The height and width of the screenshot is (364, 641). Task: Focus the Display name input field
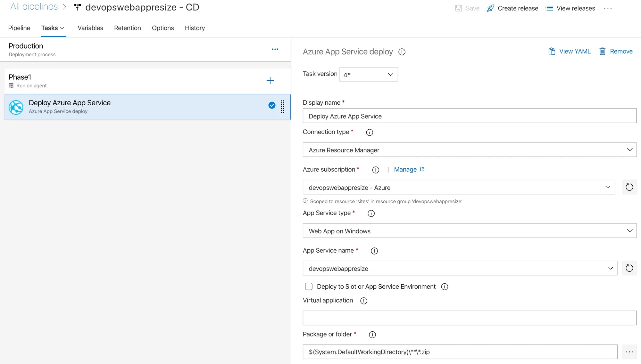[x=470, y=116]
